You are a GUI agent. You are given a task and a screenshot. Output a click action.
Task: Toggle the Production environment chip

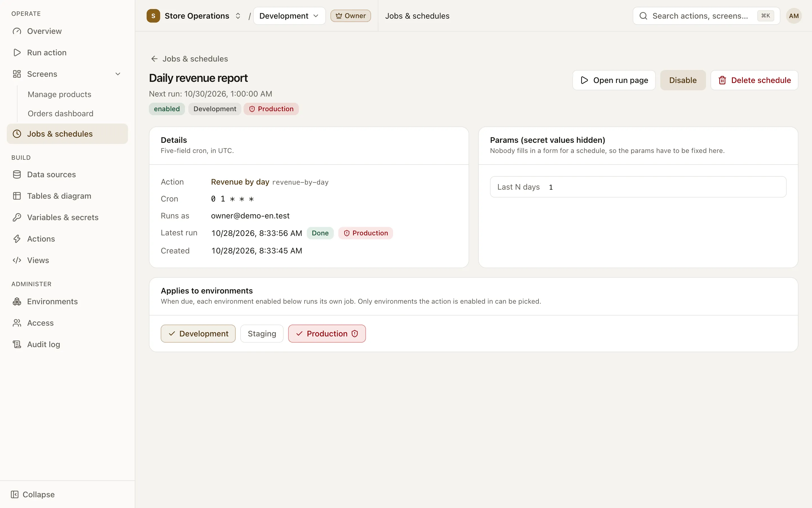pos(327,334)
